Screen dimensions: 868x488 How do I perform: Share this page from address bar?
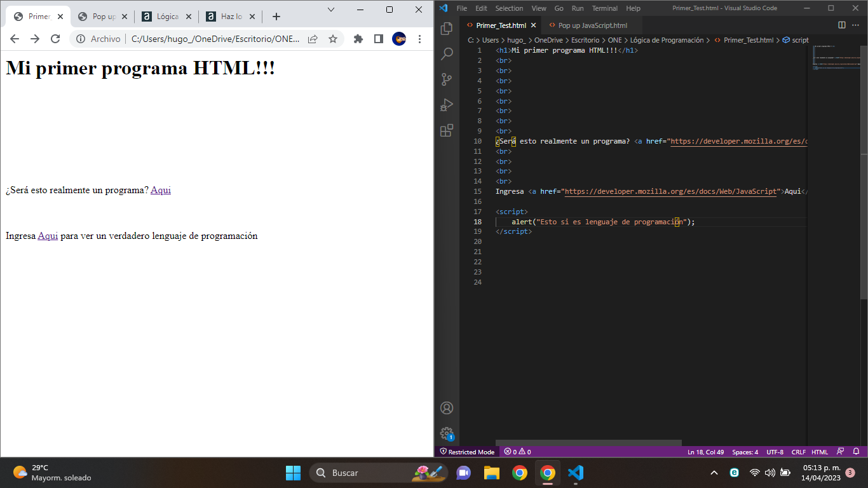313,39
